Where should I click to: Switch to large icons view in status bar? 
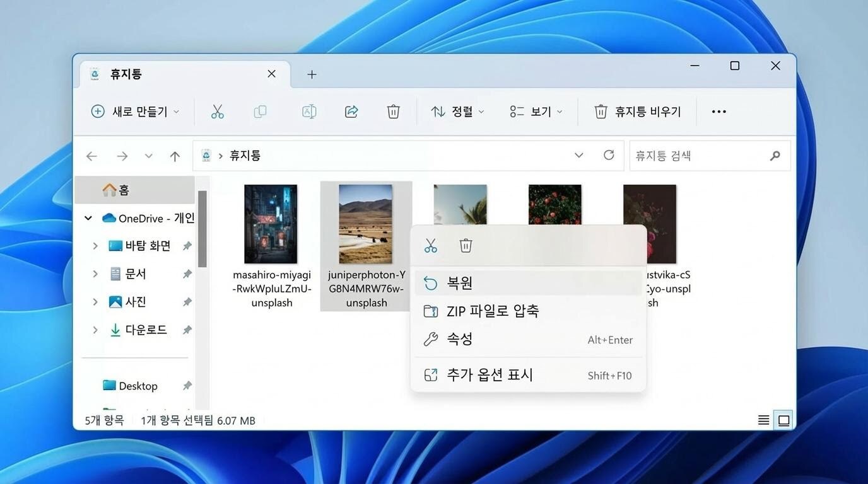784,420
